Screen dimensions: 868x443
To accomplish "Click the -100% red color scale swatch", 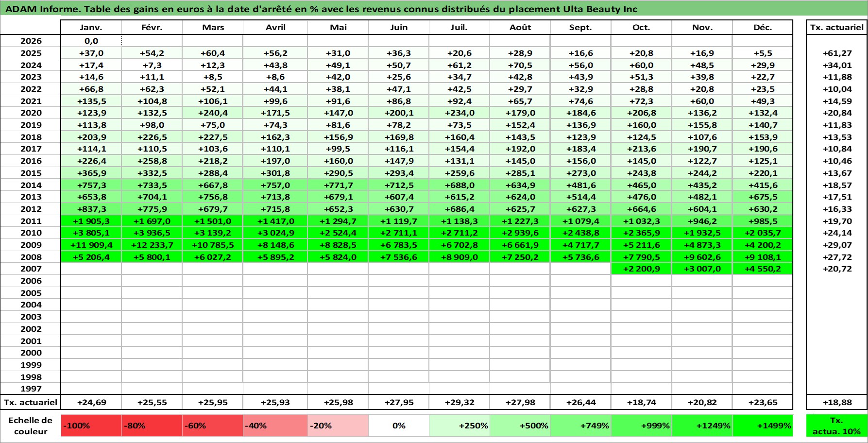I will point(91,426).
